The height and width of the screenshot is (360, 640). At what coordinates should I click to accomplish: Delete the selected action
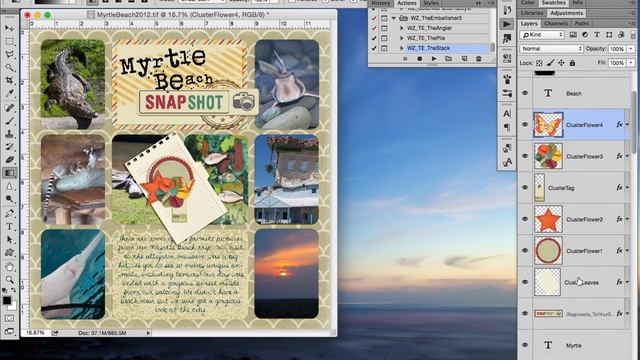[479, 59]
